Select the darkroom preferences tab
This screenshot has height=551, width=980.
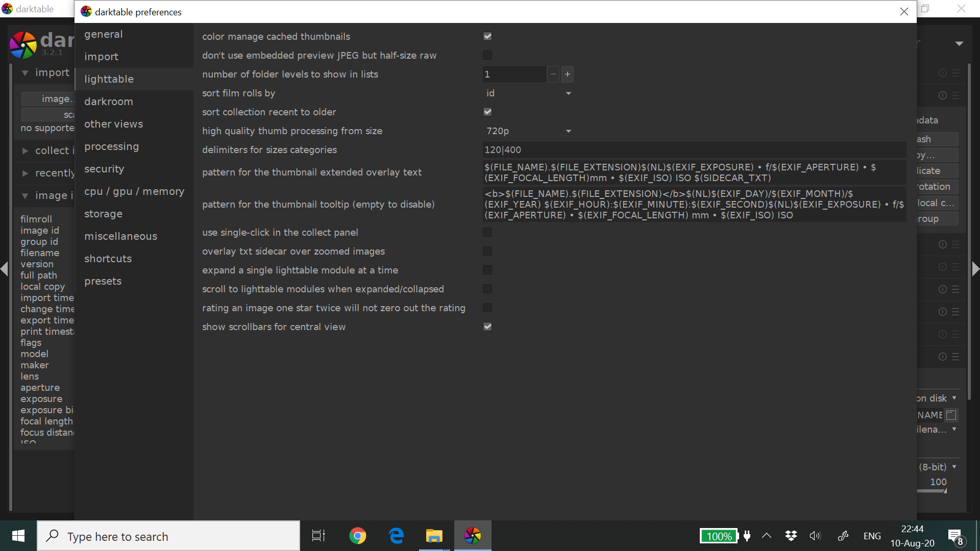108,102
